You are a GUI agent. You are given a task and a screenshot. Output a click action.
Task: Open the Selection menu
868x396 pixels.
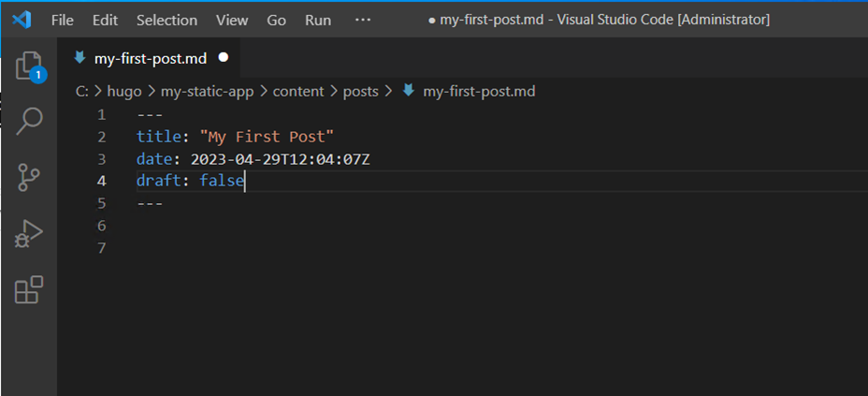pos(166,20)
